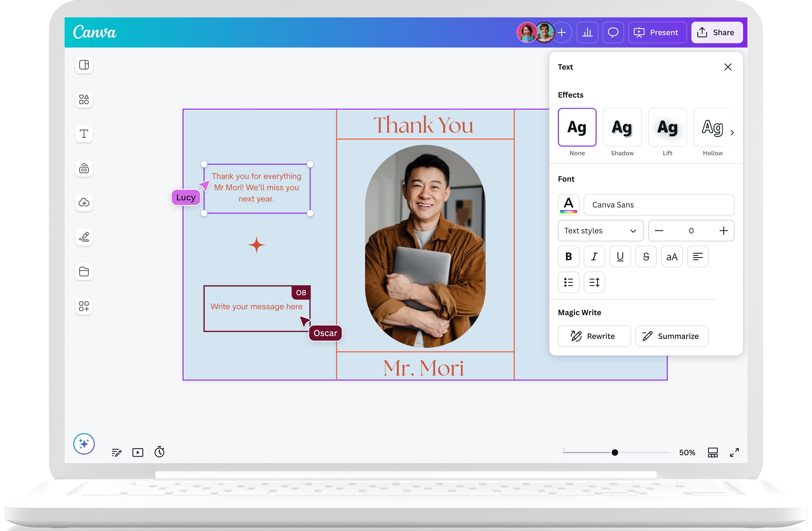
Task: Open the insights bar chart icon
Action: (587, 32)
